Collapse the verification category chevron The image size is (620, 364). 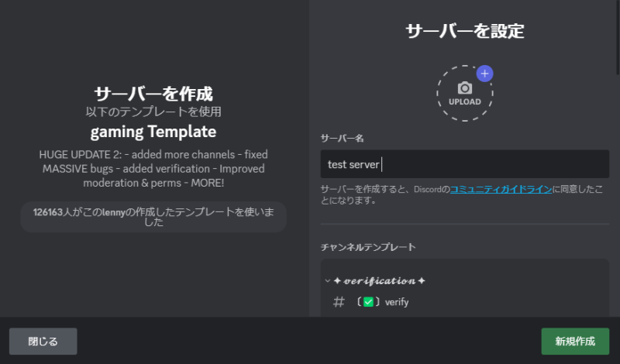coord(327,281)
